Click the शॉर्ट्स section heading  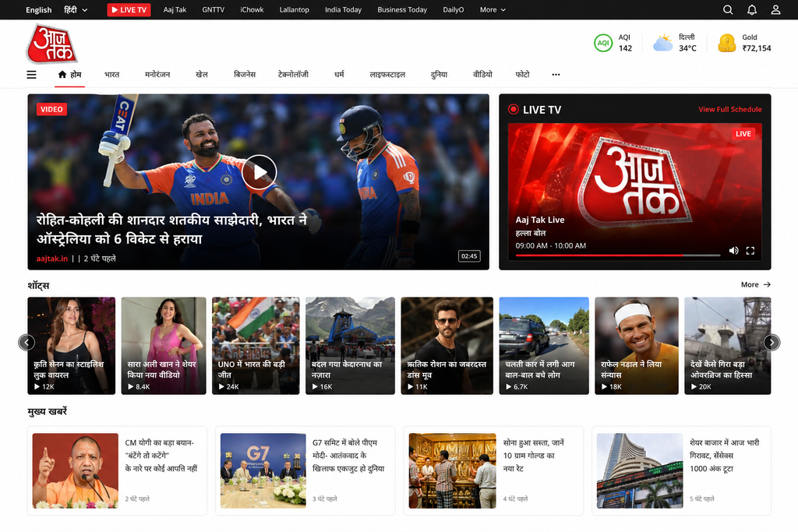39,285
